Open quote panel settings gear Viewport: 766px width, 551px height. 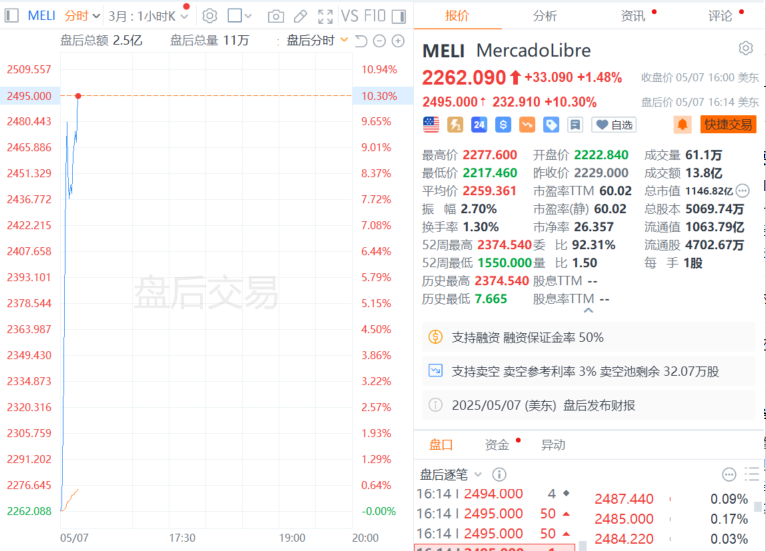point(745,48)
